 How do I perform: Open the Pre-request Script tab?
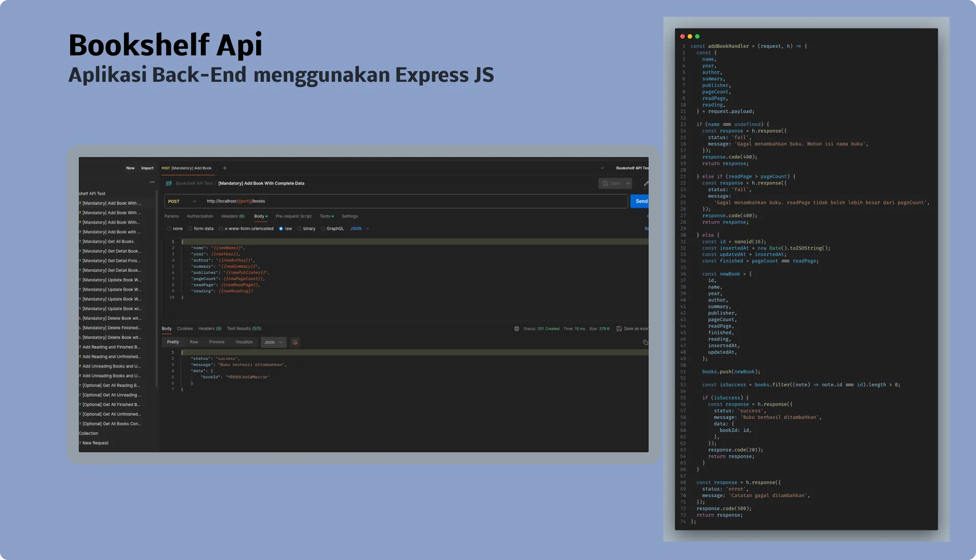[x=294, y=216]
